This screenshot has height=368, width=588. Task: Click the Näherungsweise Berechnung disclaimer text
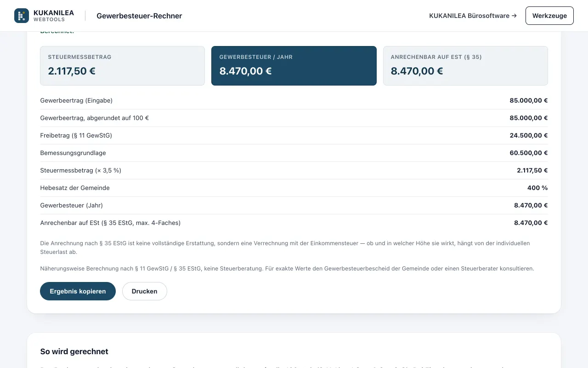[287, 268]
